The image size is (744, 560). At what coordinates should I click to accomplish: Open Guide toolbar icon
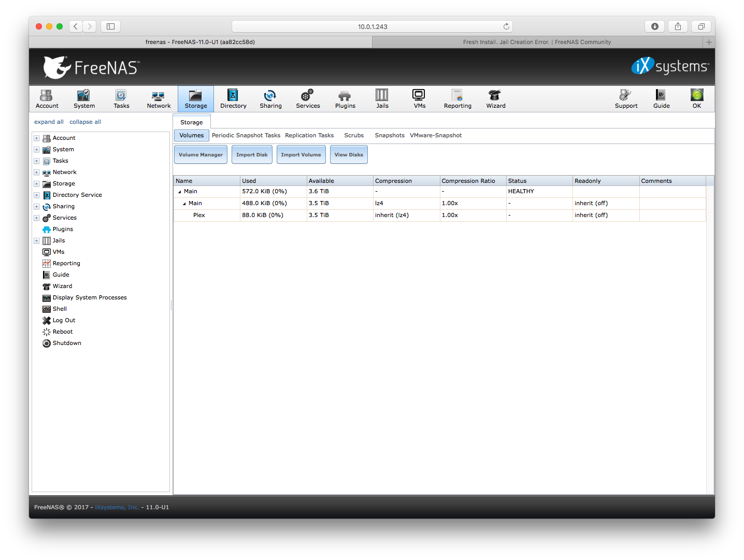click(x=661, y=98)
